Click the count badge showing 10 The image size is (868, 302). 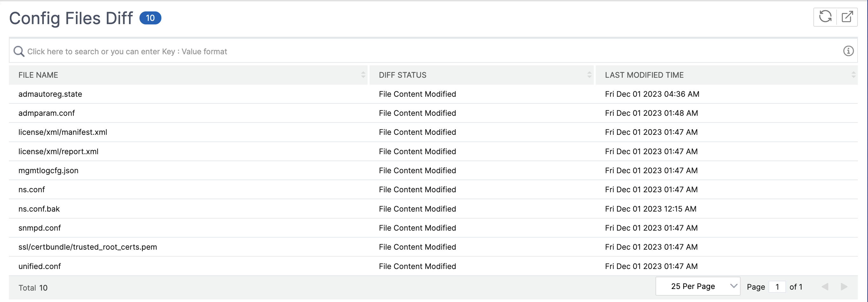click(150, 18)
